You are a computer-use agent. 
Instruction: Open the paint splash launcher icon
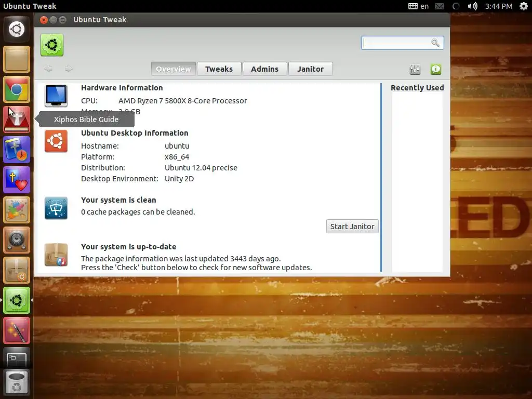17,210
